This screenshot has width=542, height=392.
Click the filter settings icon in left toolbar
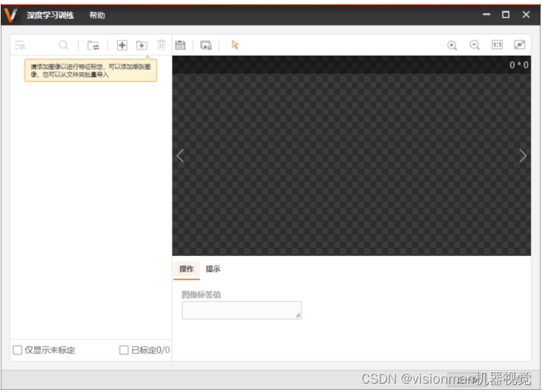coord(20,45)
